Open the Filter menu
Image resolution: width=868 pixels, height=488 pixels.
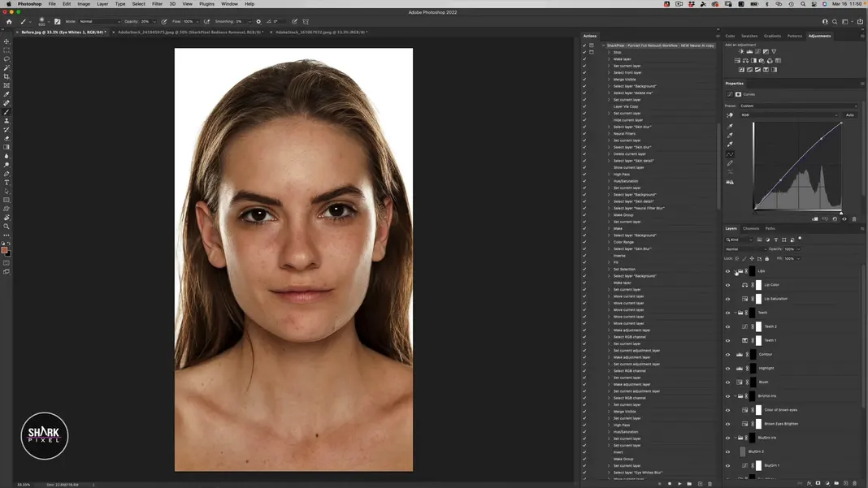[x=157, y=4]
